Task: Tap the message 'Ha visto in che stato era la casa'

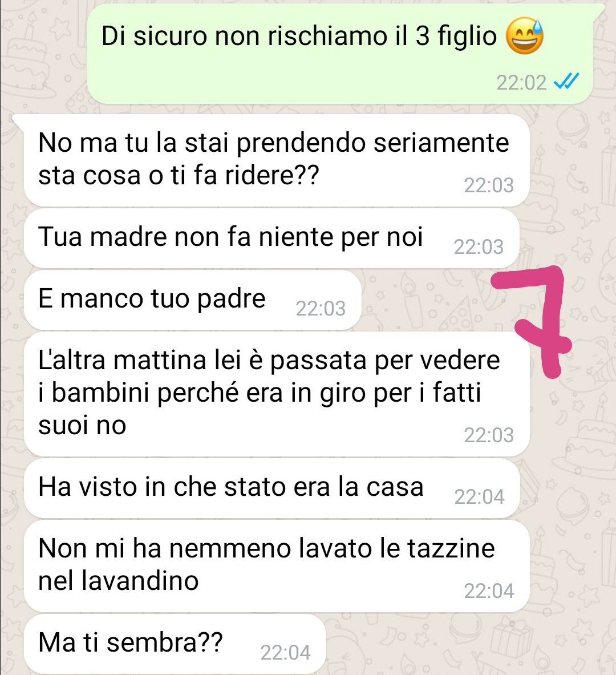Action: [x=272, y=488]
